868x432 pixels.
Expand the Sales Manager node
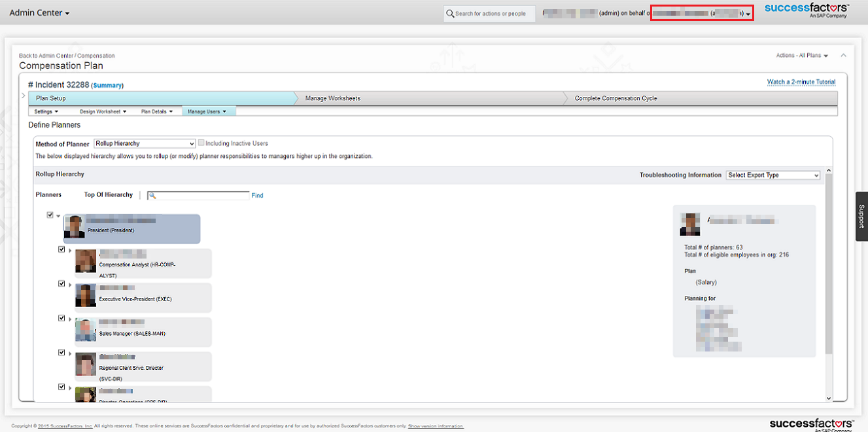(x=69, y=319)
